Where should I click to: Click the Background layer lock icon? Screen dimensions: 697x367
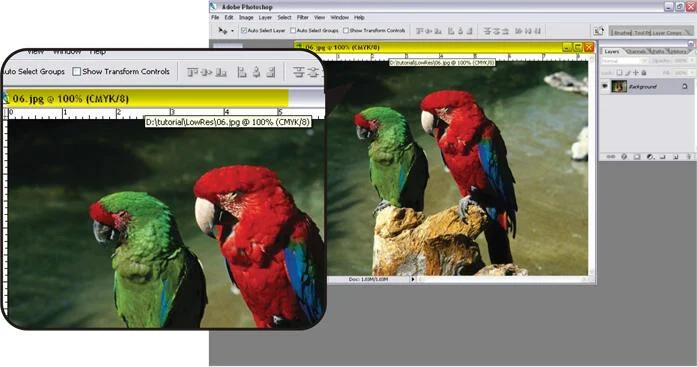685,86
